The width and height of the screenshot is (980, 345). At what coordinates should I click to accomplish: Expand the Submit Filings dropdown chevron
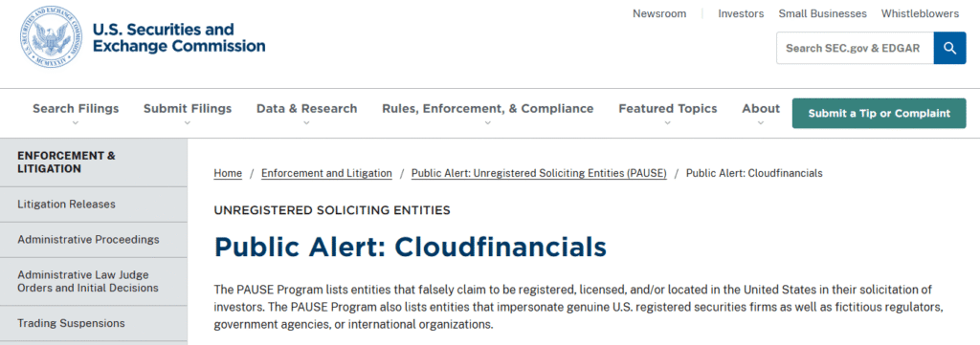tap(188, 123)
